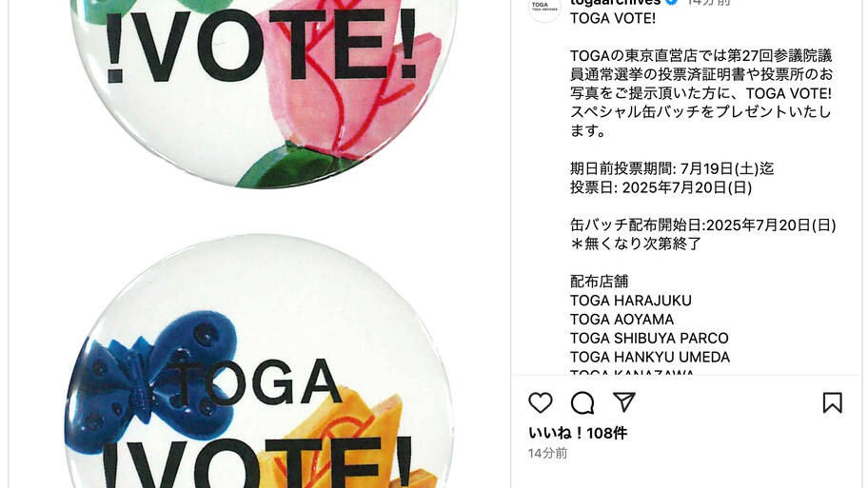Click the TOGA HARAJUKU store line
Image resolution: width=868 pixels, height=488 pixels.
(630, 301)
